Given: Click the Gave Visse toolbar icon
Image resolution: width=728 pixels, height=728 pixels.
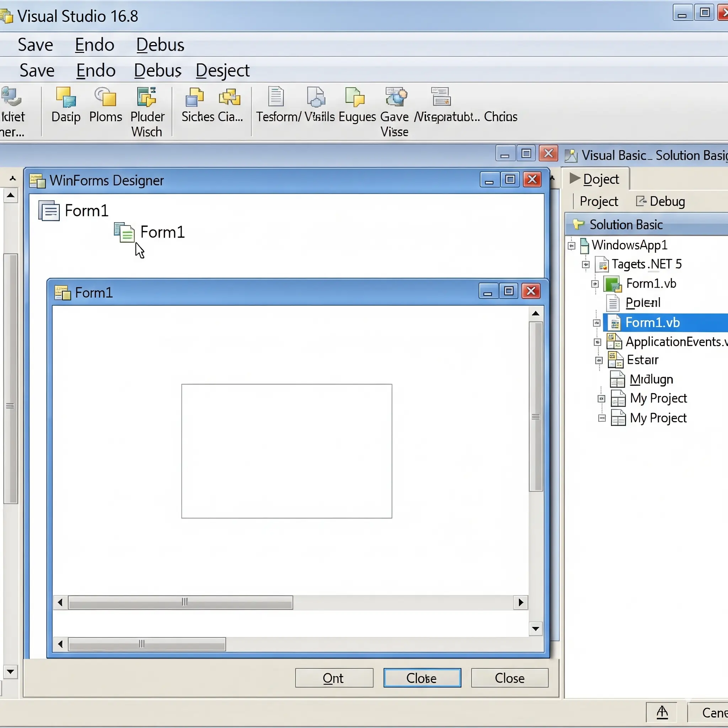Looking at the screenshot, I should [x=396, y=97].
